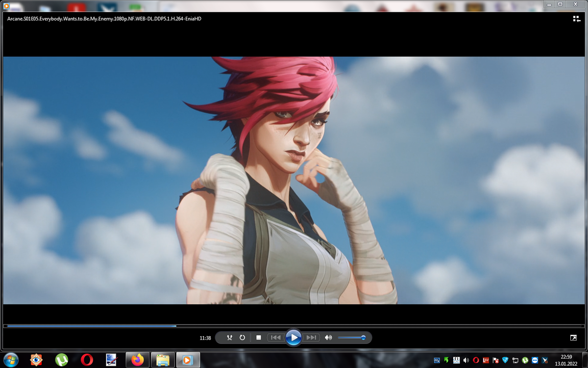The width and height of the screenshot is (588, 368).
Task: Open the paint program taskbar icon
Action: pos(112,360)
